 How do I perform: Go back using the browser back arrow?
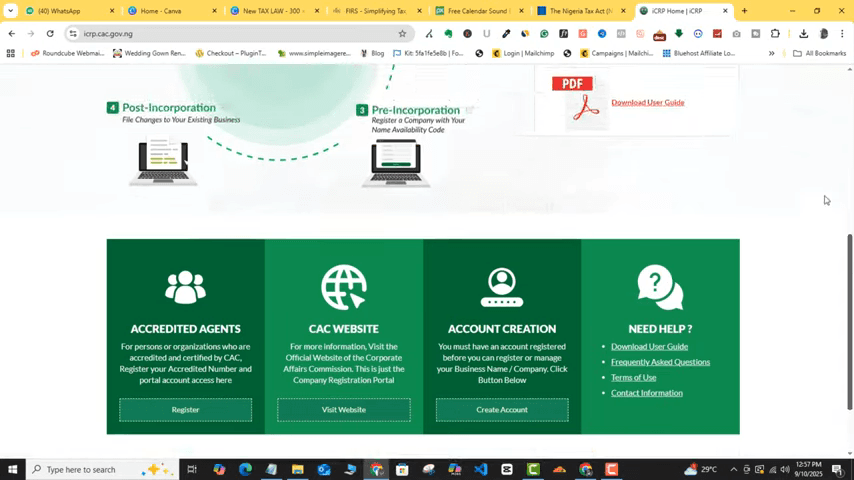[x=12, y=34]
